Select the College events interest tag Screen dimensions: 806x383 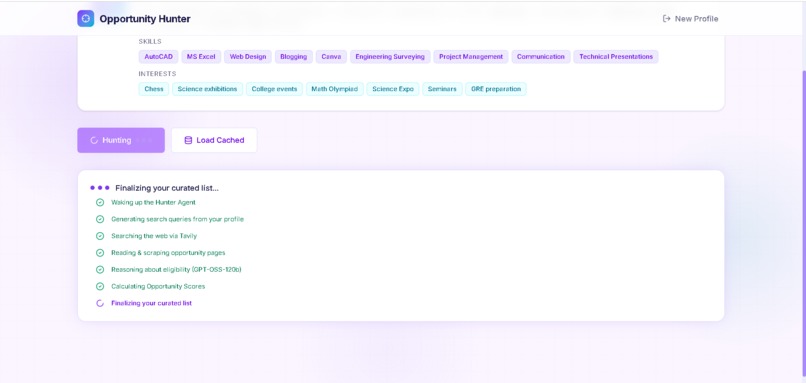coord(274,89)
